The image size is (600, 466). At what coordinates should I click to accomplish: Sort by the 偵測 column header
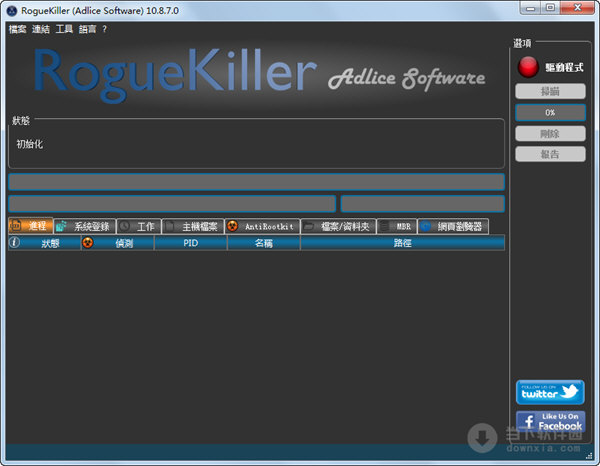[x=118, y=243]
